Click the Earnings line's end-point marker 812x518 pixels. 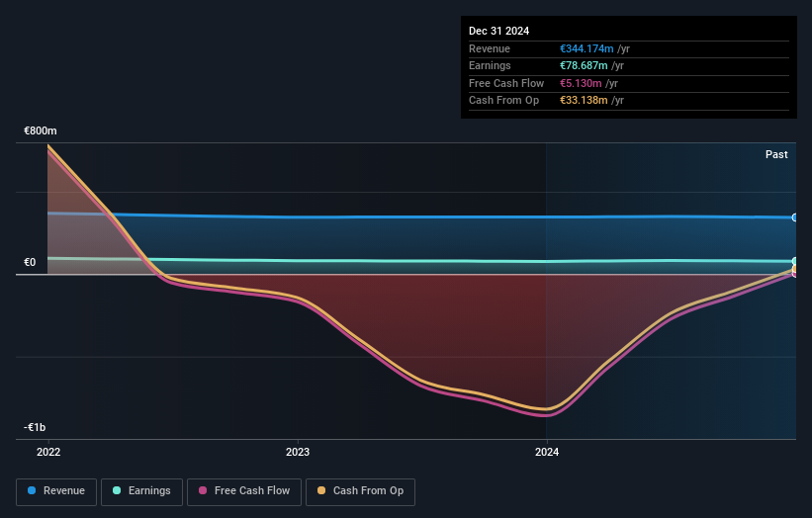point(795,262)
